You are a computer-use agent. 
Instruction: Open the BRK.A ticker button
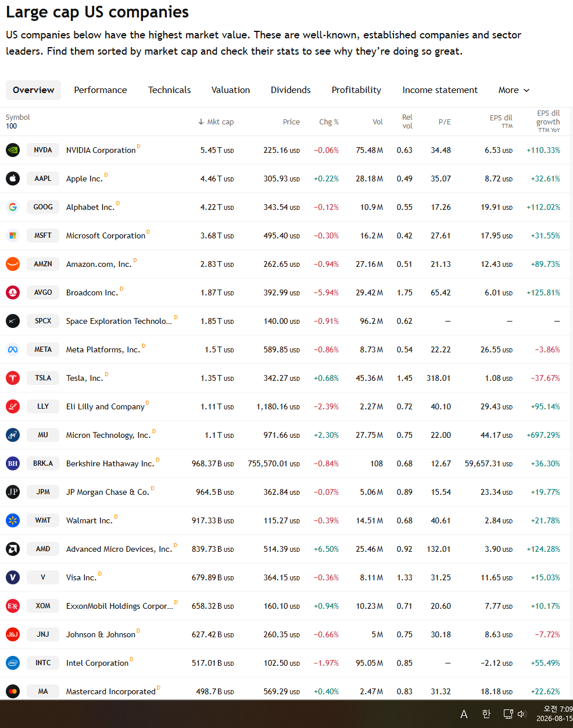point(43,463)
